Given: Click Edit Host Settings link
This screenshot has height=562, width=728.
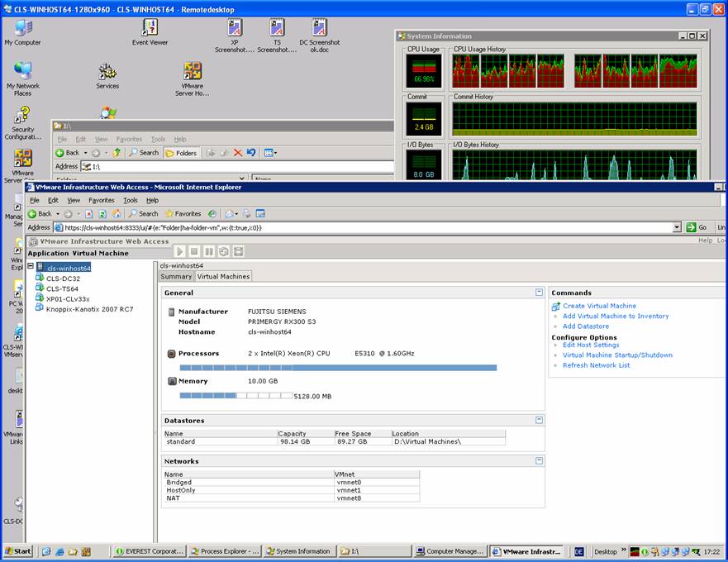Looking at the screenshot, I should click(591, 345).
